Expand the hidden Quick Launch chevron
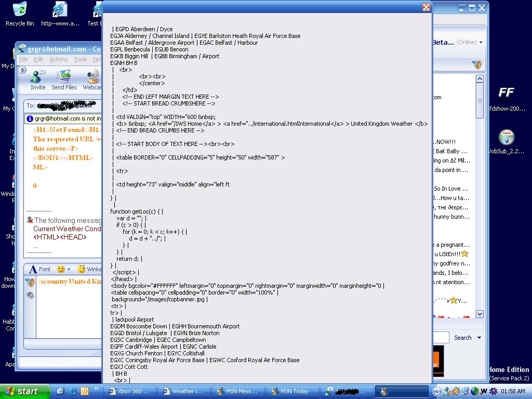Viewport: 532px width, 399px height. [x=97, y=389]
